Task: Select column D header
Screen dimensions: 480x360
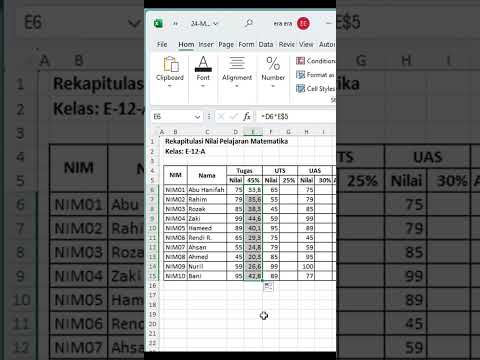Action: pyautogui.click(x=235, y=132)
